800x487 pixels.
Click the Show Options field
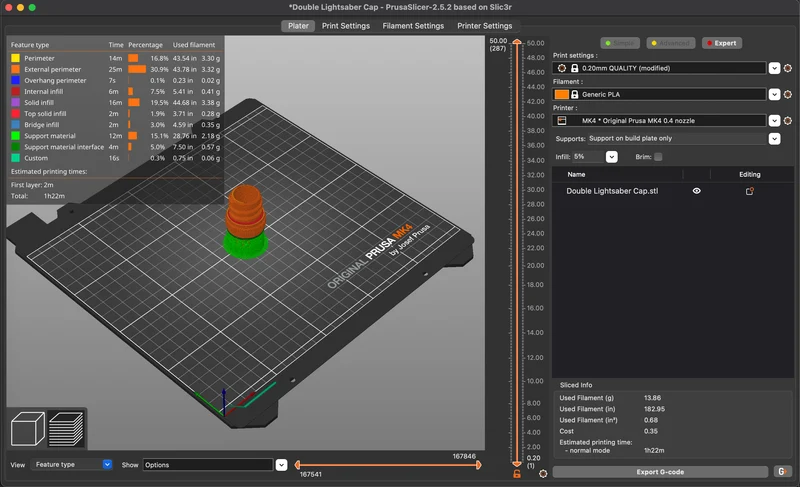(208, 465)
